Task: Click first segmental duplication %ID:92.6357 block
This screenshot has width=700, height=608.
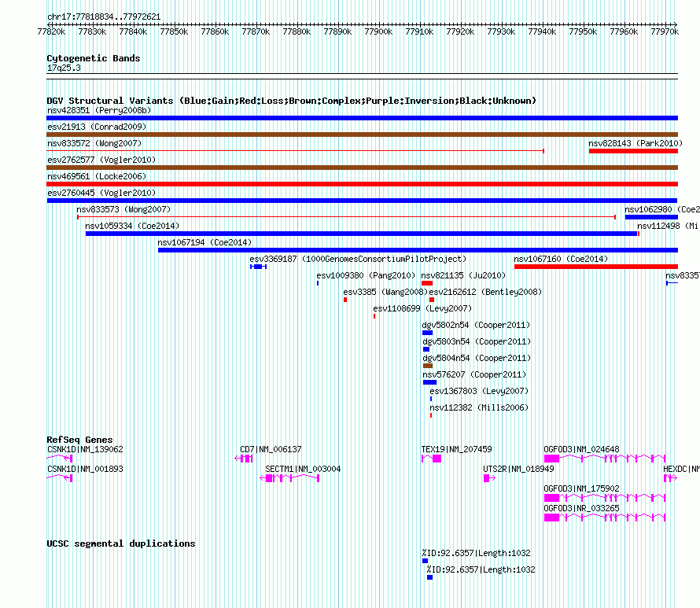Action: click(x=425, y=561)
